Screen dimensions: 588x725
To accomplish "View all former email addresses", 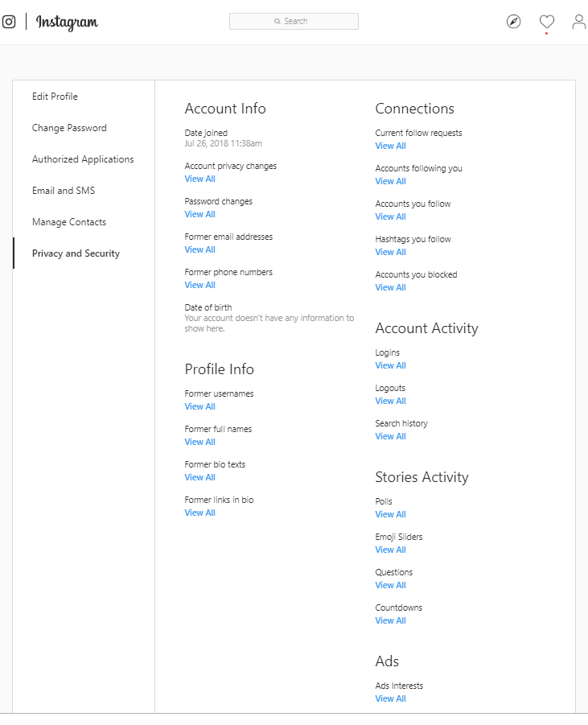I will click(x=199, y=249).
